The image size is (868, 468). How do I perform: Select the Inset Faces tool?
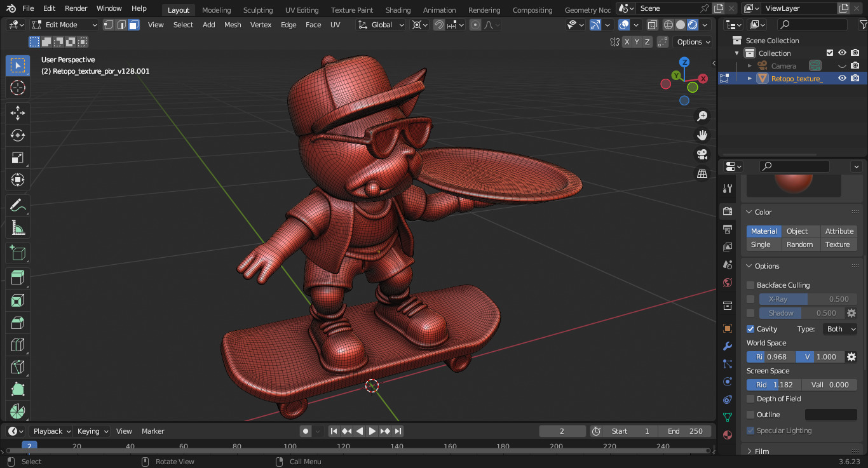(18, 300)
